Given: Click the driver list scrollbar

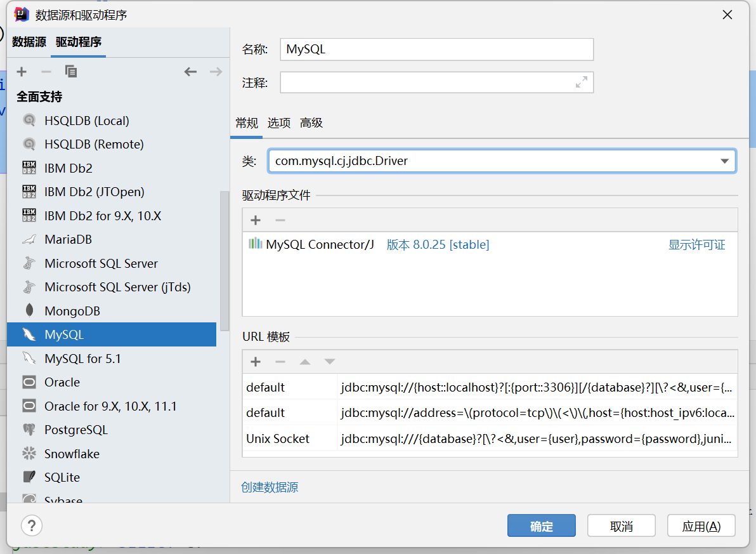Looking at the screenshot, I should [x=224, y=261].
